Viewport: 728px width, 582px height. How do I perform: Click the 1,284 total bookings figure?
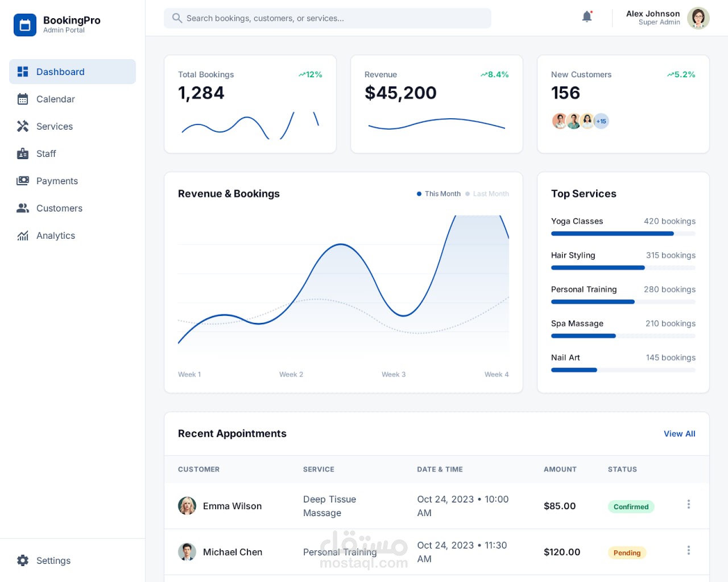click(201, 93)
